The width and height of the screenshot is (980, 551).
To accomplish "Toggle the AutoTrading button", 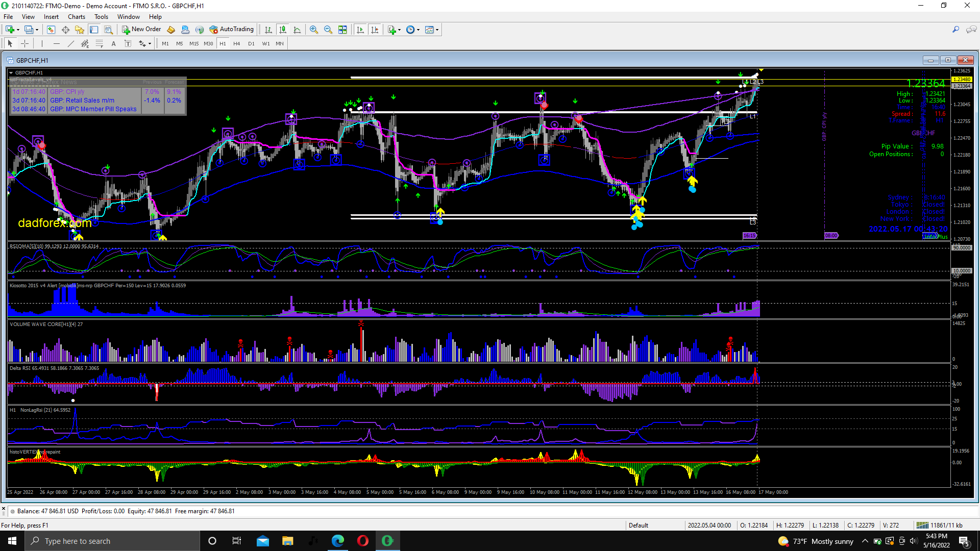I will coord(232,29).
